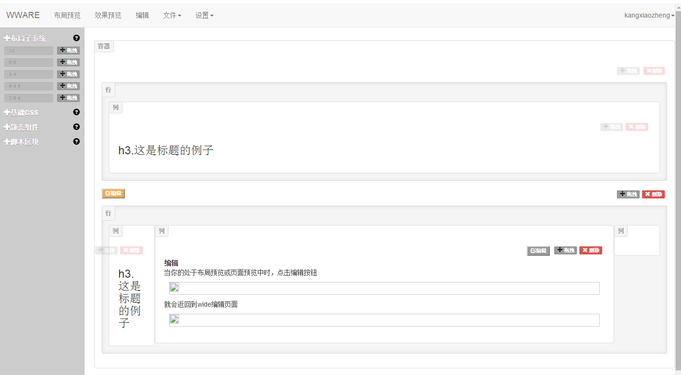The image size is (681, 375).
Task: Click gray edit button in the 编辑 column
Action: (539, 251)
